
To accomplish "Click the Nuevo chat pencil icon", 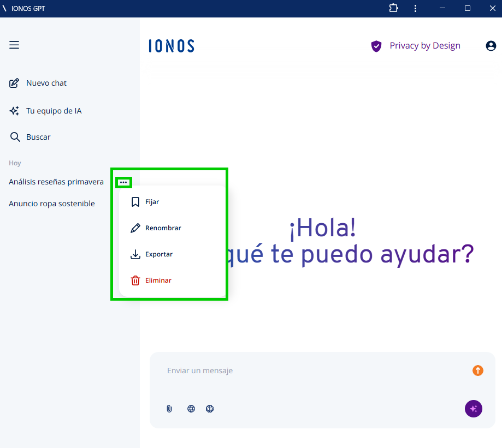I will point(14,83).
